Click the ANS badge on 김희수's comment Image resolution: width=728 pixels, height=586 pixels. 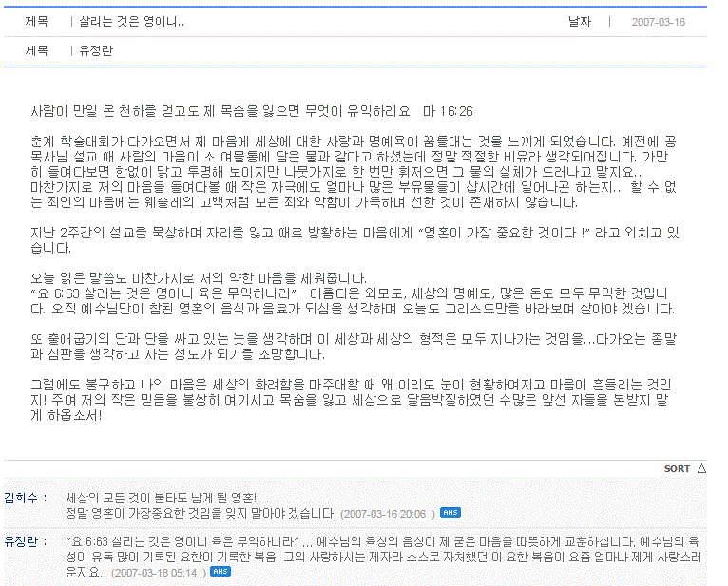449,513
